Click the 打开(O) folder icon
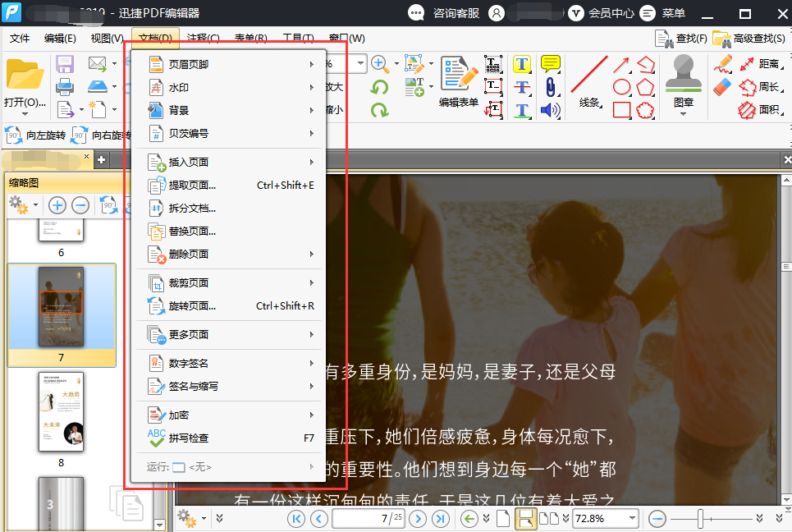This screenshot has height=532, width=792. pyautogui.click(x=25, y=75)
